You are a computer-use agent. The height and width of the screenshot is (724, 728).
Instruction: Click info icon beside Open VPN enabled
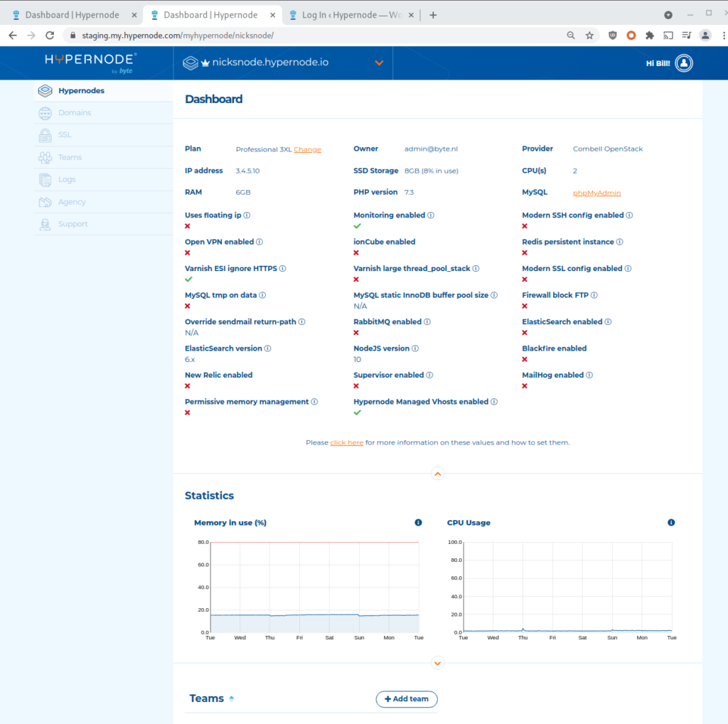(259, 242)
